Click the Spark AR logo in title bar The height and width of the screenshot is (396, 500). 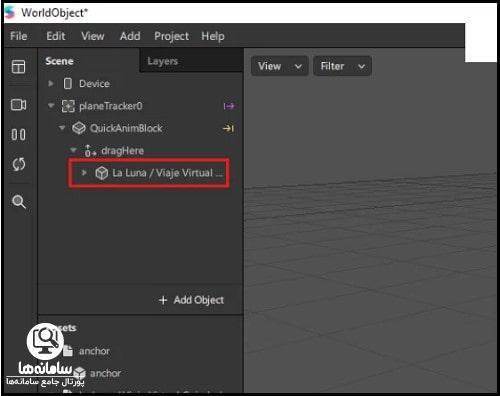[x=10, y=12]
